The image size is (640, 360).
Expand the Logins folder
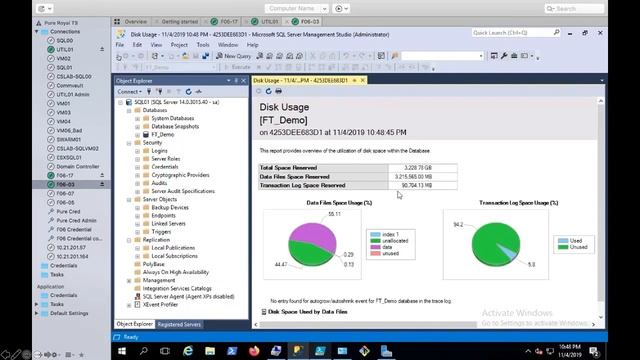point(138,151)
